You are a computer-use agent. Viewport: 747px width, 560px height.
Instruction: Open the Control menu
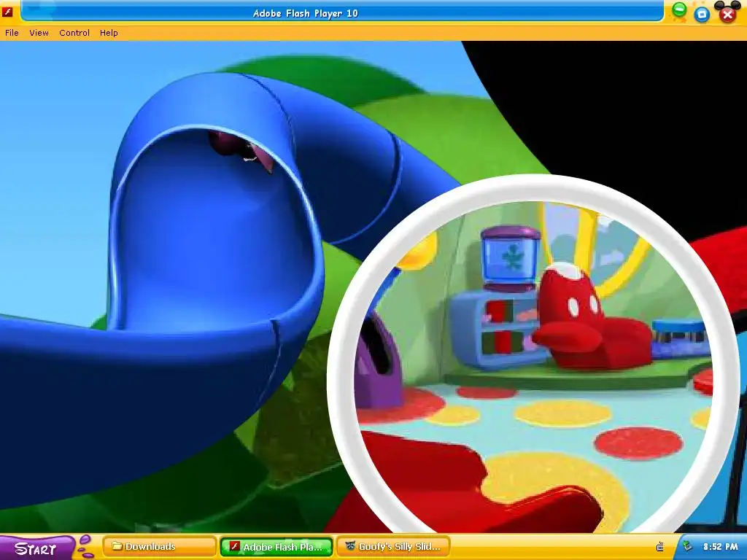[74, 33]
